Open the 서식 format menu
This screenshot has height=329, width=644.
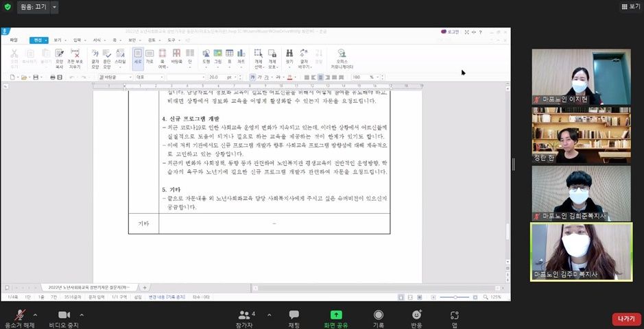[97, 40]
